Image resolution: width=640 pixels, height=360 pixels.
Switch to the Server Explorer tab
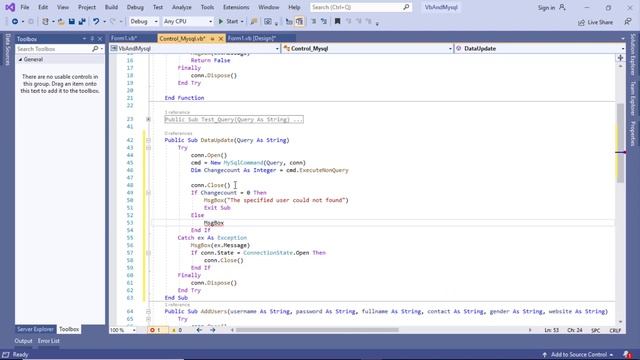click(x=35, y=329)
